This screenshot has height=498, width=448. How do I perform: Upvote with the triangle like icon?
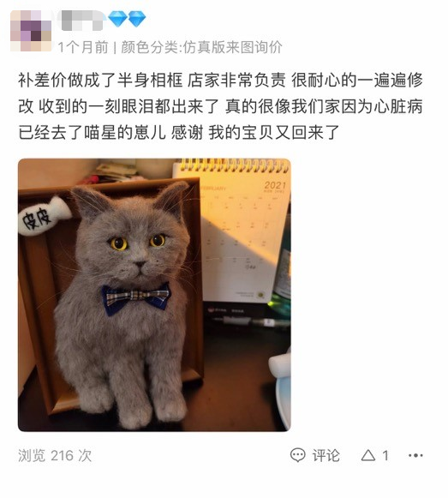click(368, 455)
